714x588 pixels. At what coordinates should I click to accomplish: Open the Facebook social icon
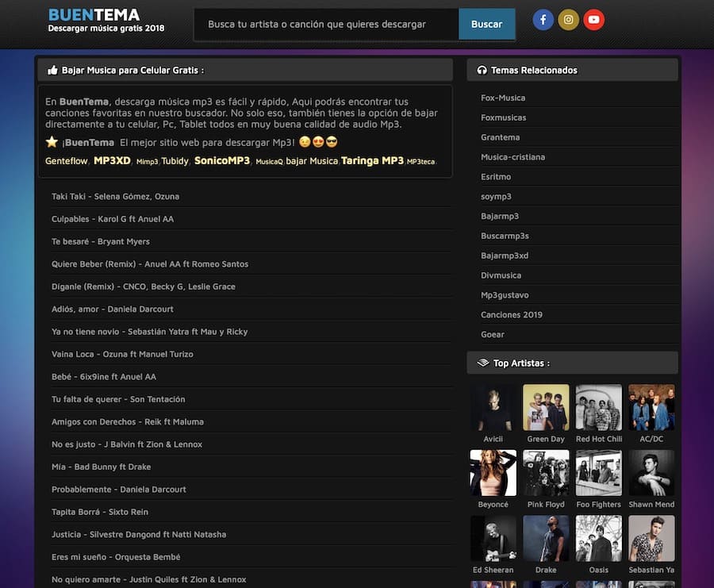coord(543,20)
